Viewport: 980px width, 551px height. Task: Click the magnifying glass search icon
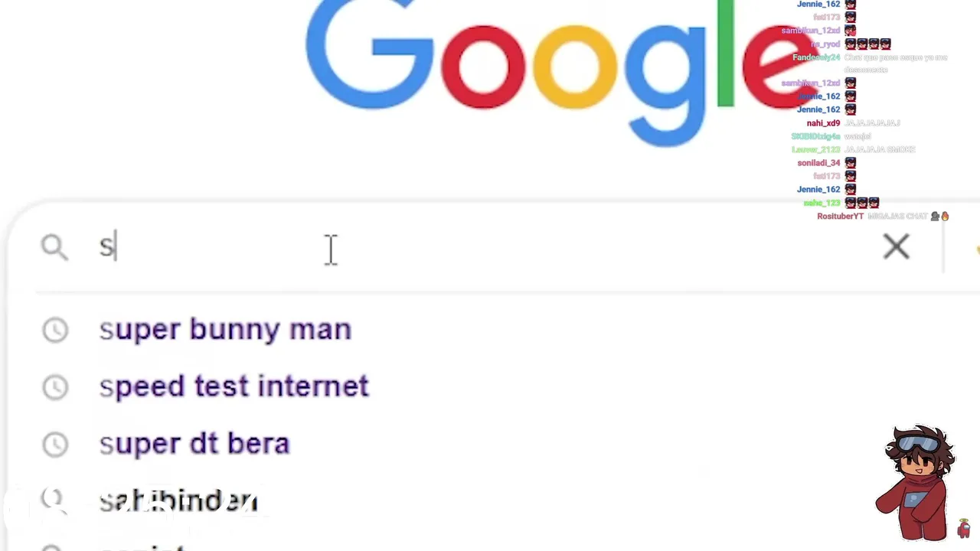tap(54, 246)
